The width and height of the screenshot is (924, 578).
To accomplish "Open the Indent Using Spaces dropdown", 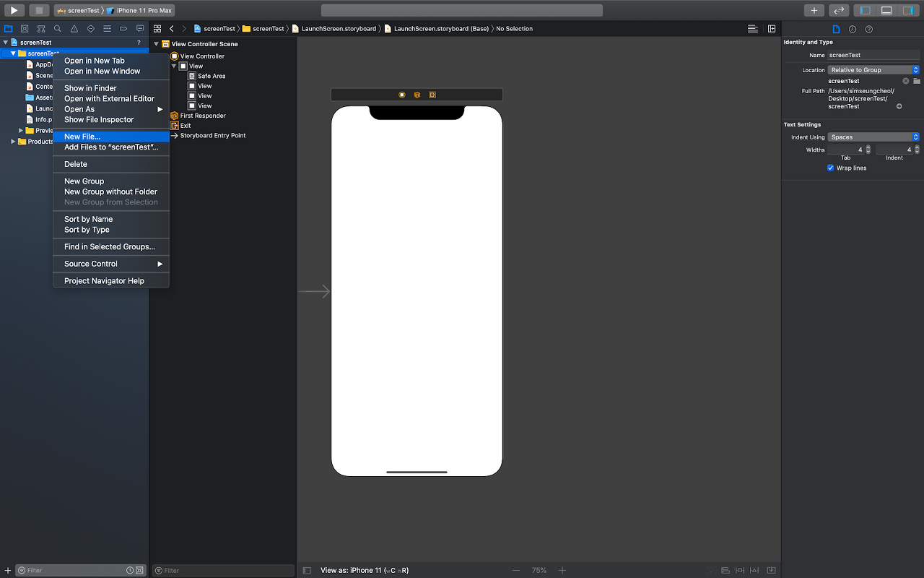I will click(x=873, y=137).
